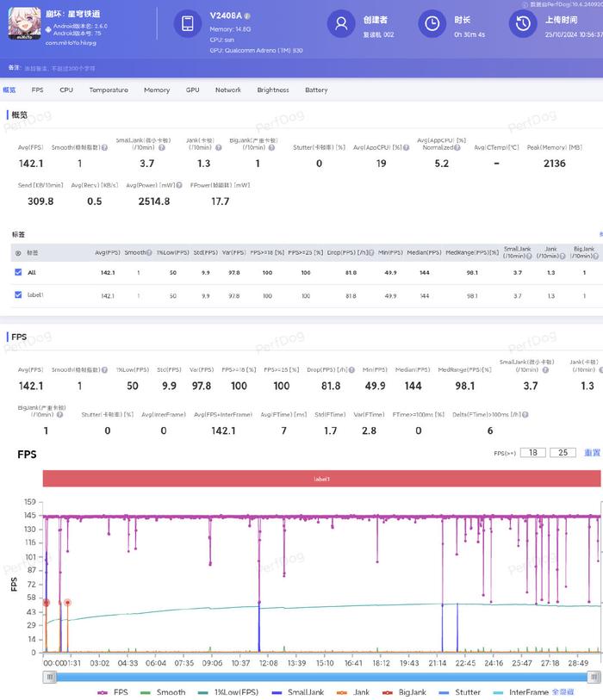Viewport: 603px width, 700px height.
Task: Click the 全隐藏 hide-all link in legend
Action: [x=563, y=691]
